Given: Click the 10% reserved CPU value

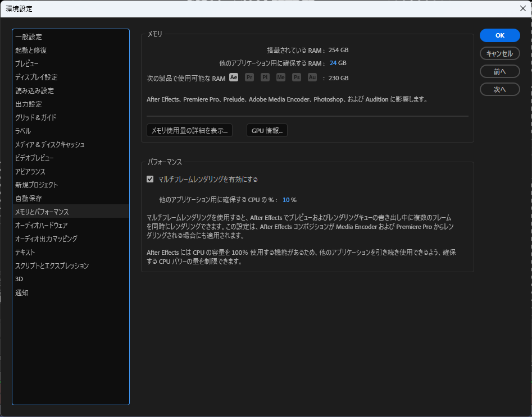Looking at the screenshot, I should [286, 200].
